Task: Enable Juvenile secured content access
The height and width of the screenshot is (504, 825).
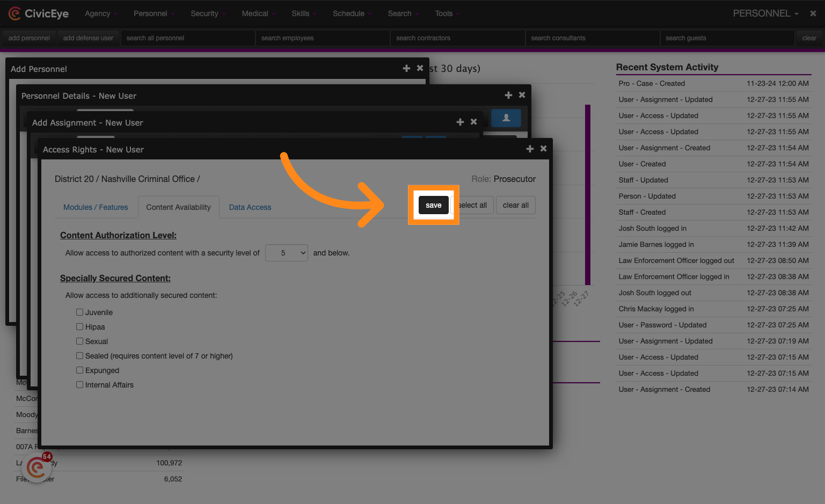Action: [79, 312]
